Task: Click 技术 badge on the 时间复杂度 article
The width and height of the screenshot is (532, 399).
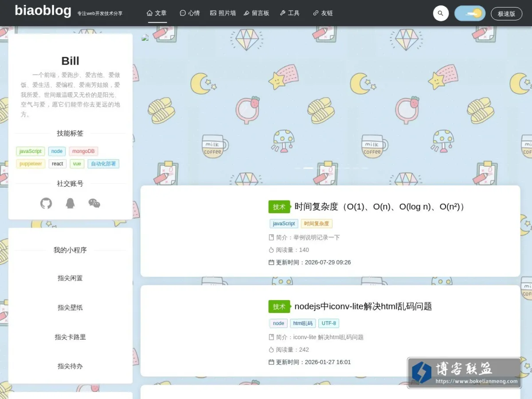Action: [x=279, y=207]
